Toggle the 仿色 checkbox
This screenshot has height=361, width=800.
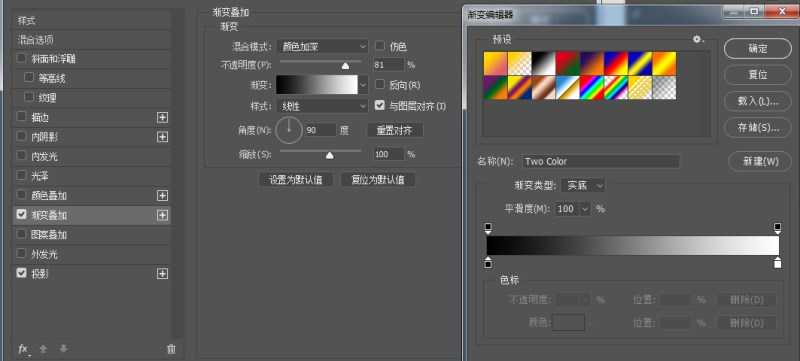coord(379,46)
